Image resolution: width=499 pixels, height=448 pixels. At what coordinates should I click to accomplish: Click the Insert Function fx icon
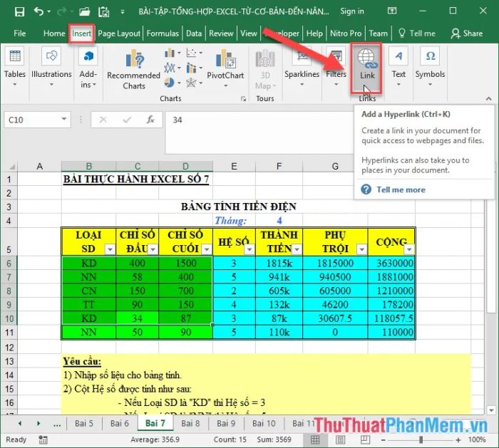150,120
